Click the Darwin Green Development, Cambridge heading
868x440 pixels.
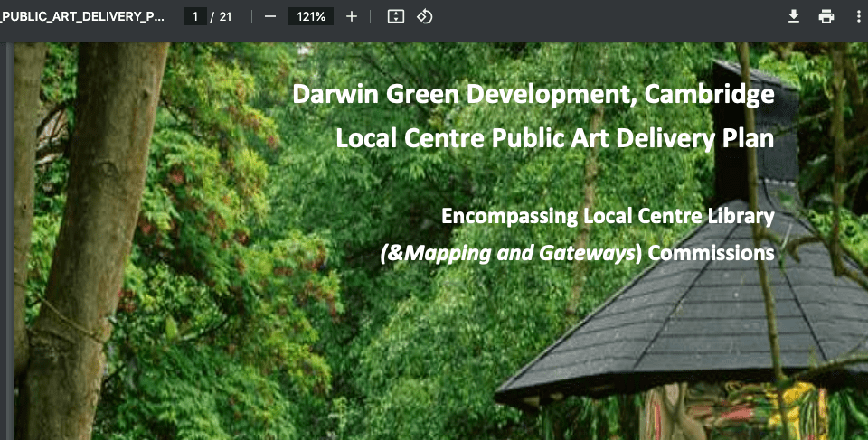point(533,94)
